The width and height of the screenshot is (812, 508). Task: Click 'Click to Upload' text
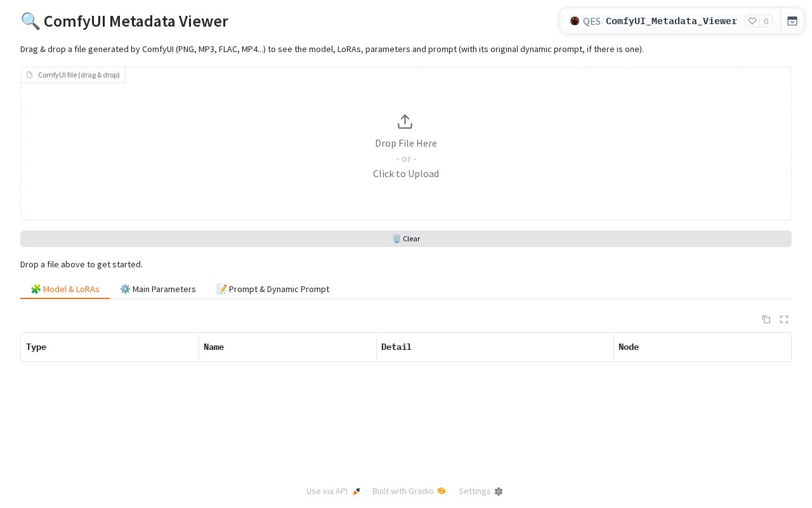coord(406,174)
